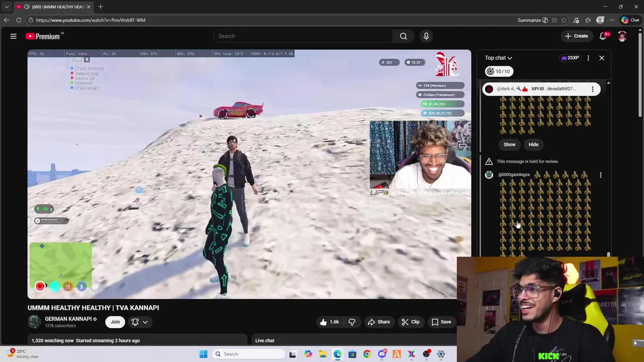Reload the page

tap(19, 20)
